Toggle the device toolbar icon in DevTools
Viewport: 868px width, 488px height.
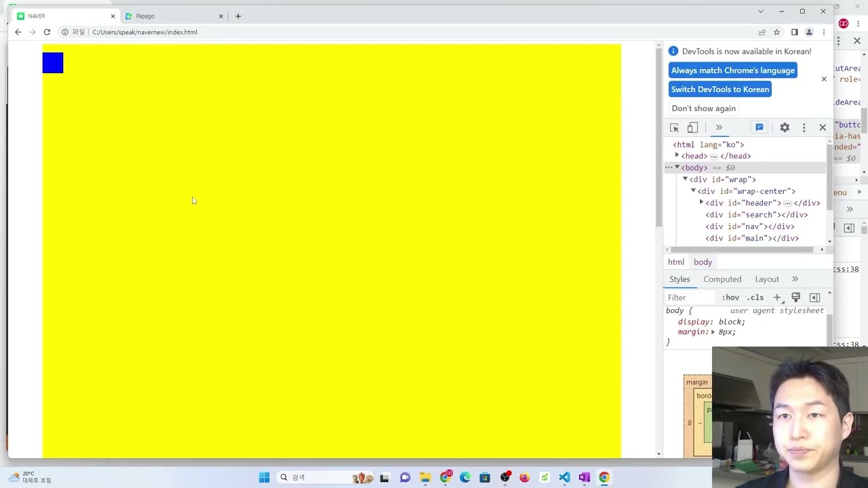(692, 127)
